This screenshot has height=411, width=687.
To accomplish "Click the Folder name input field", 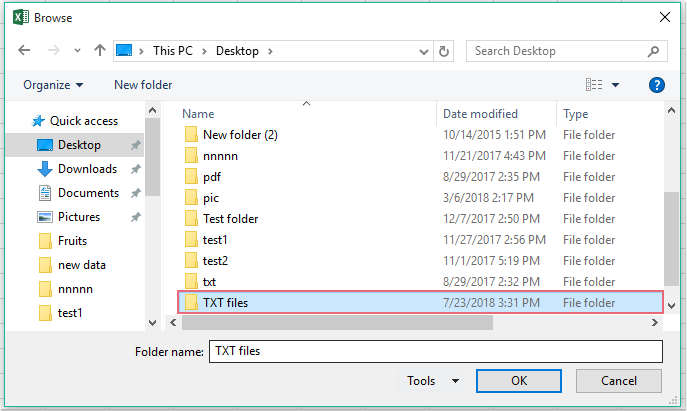I will [x=435, y=351].
